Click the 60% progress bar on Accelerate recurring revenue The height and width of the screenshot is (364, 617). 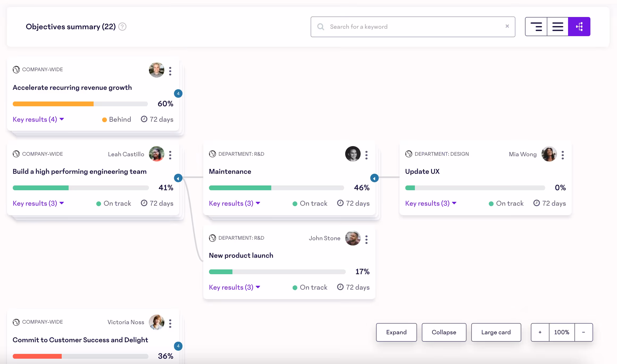pos(80,104)
